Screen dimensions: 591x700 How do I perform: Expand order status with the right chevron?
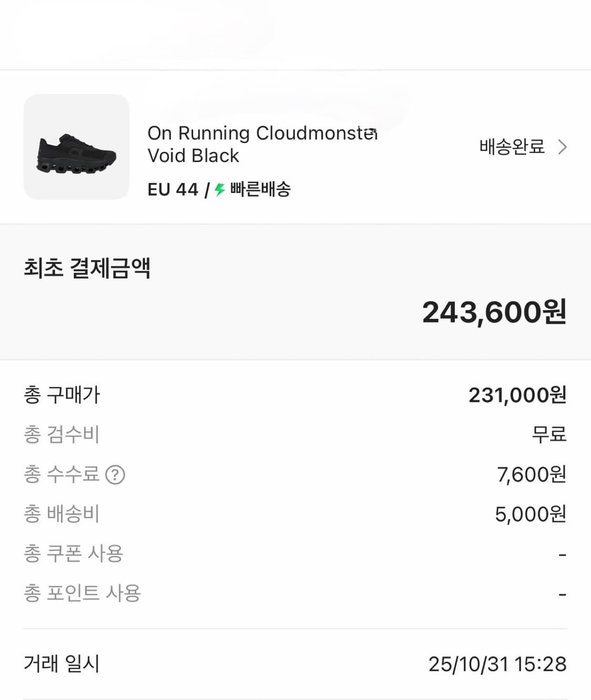562,147
